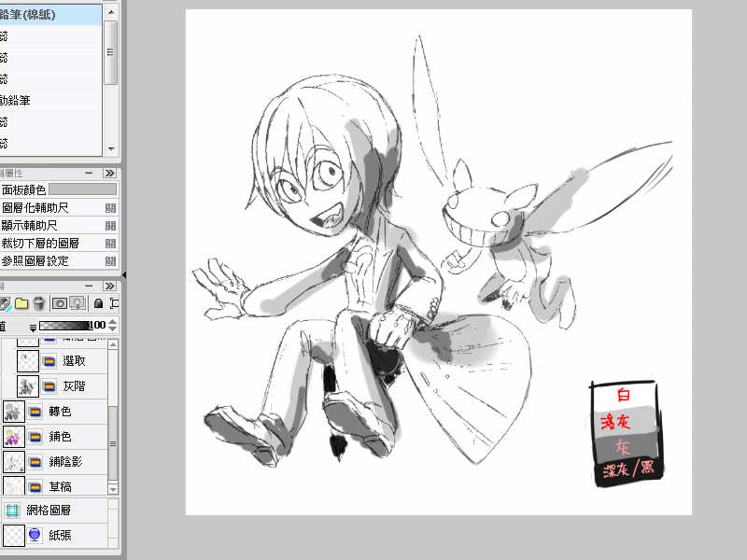Image resolution: width=747 pixels, height=560 pixels.
Task: Click the color mode icon of 鋪色 layer
Action: (35, 436)
